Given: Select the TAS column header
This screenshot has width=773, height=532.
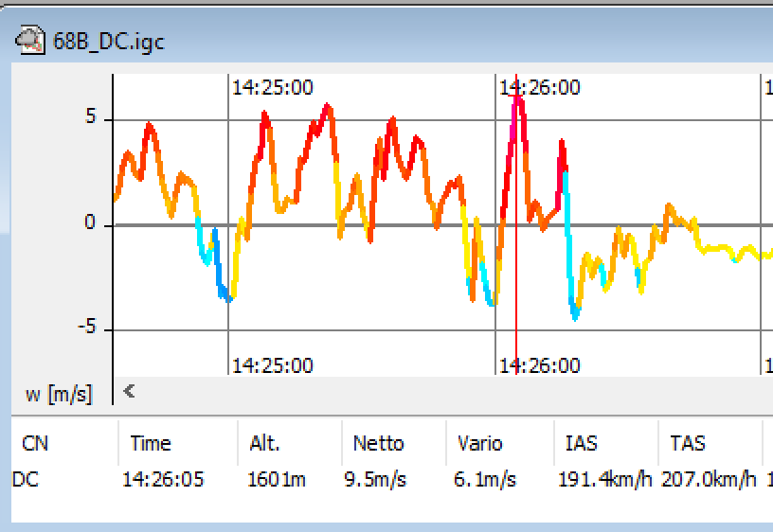Looking at the screenshot, I should pyautogui.click(x=687, y=443).
